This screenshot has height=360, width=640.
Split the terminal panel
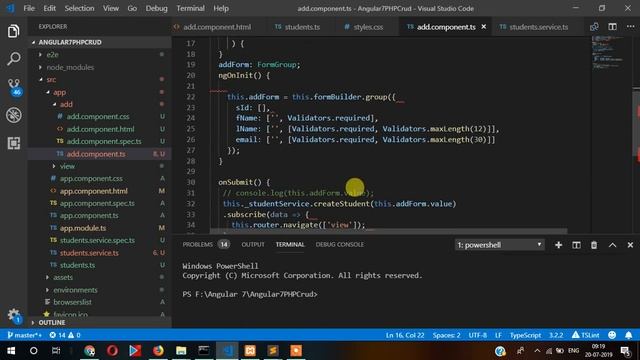click(x=576, y=245)
